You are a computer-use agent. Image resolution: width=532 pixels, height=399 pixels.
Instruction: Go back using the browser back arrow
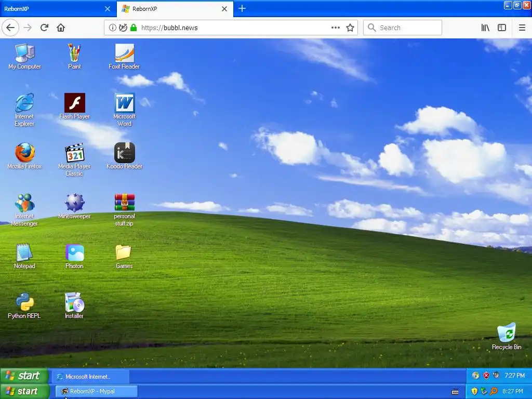pyautogui.click(x=10, y=28)
